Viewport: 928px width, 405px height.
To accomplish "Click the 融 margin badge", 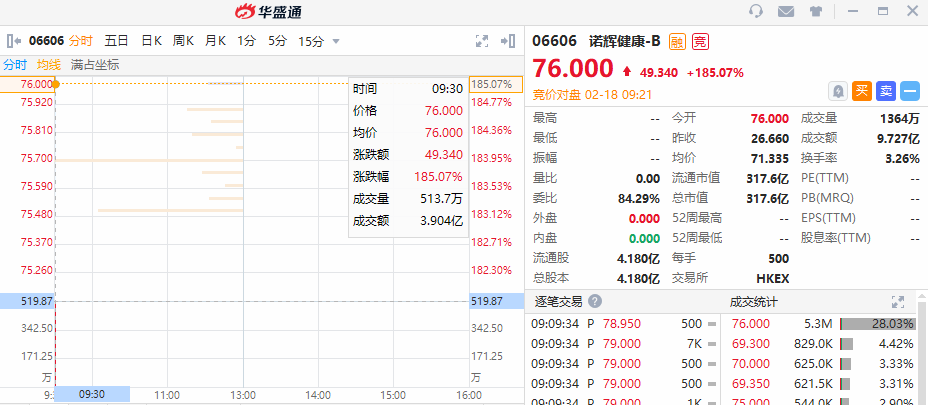I will [x=678, y=41].
